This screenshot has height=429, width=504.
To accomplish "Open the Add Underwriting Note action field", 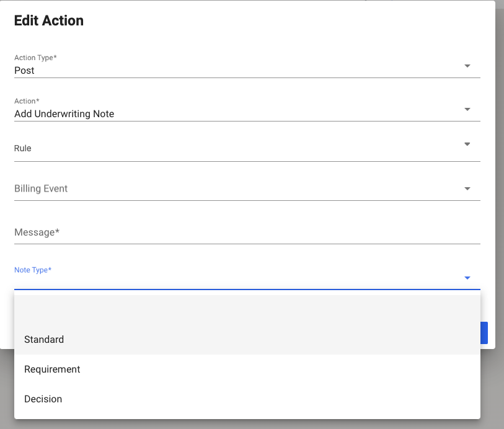I will click(64, 114).
